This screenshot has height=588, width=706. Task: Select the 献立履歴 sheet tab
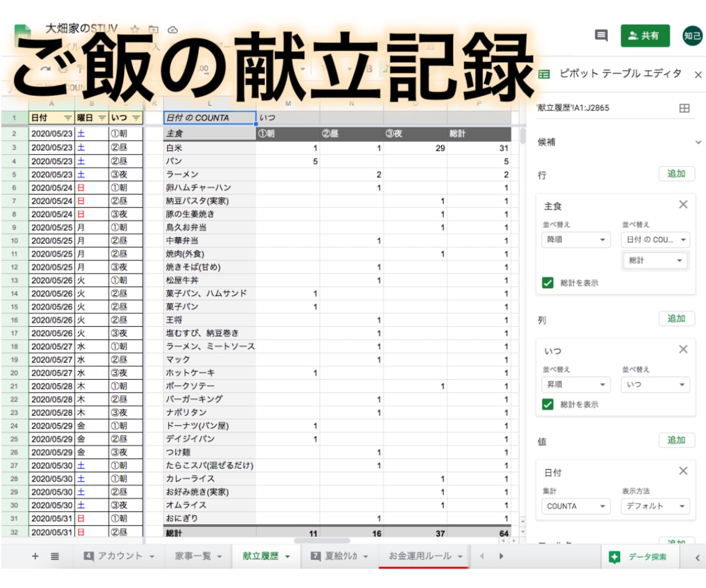click(x=267, y=556)
